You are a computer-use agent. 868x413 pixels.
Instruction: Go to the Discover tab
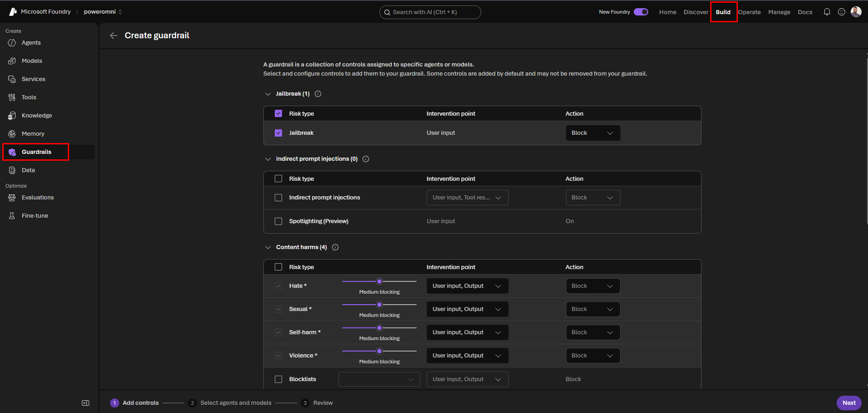[x=696, y=12]
